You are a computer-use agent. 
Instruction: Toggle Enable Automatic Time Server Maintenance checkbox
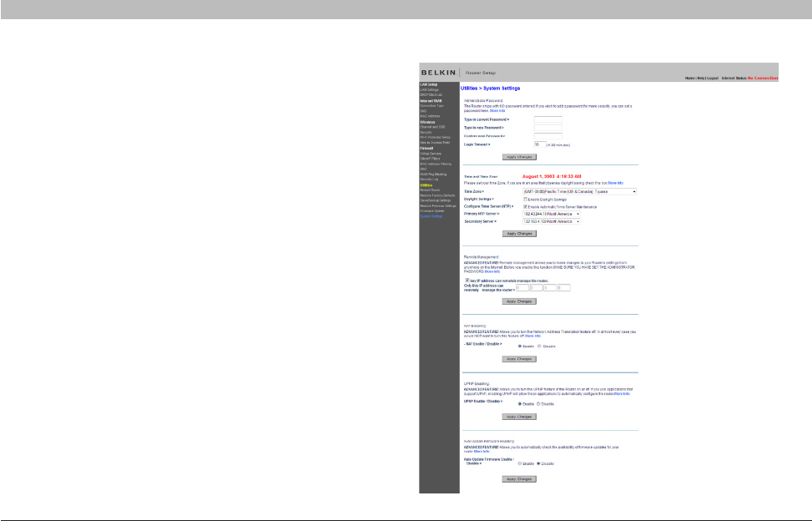click(x=524, y=206)
